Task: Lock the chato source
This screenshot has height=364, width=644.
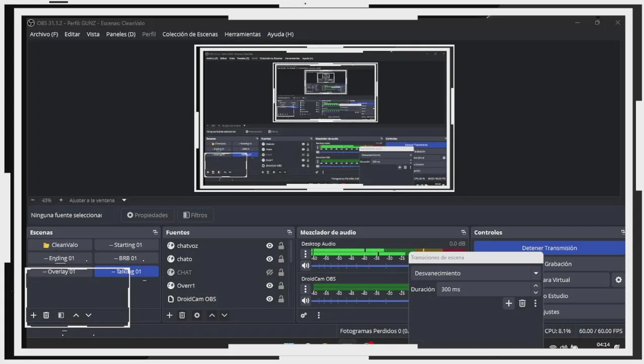Action: tap(281, 259)
